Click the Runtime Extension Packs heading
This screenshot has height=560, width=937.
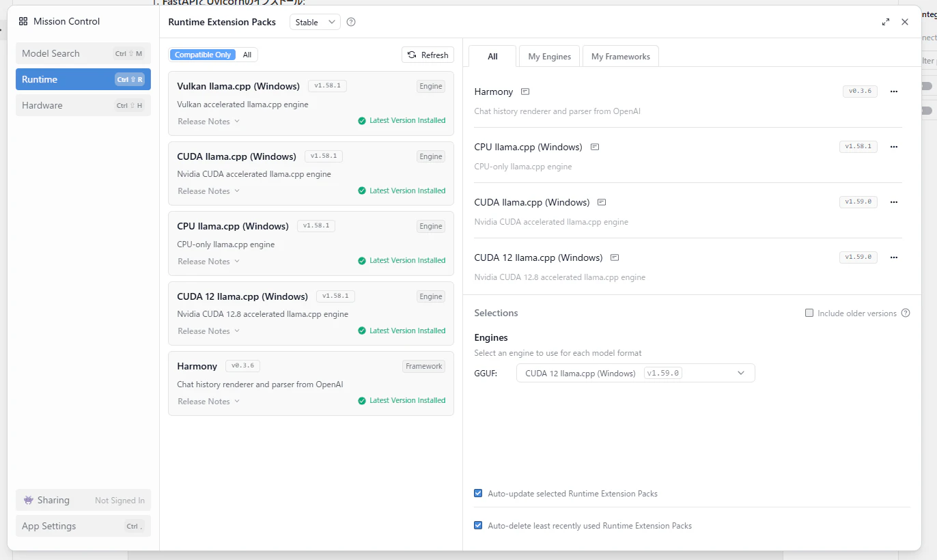tap(222, 22)
